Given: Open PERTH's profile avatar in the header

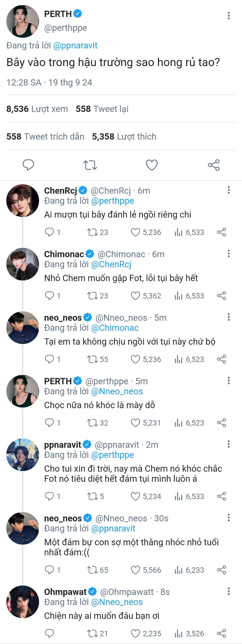Looking at the screenshot, I should point(23,21).
